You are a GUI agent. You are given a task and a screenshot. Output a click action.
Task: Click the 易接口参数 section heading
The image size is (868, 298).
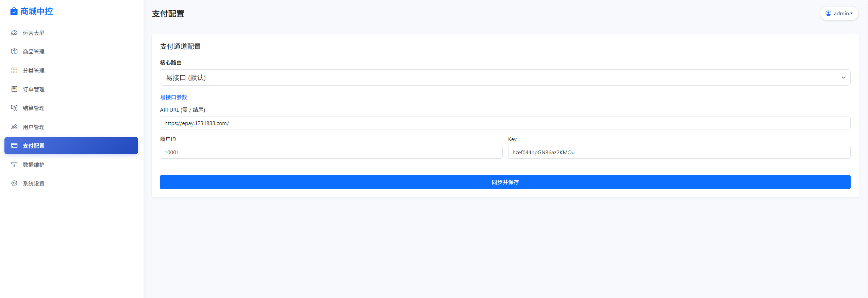tap(173, 97)
